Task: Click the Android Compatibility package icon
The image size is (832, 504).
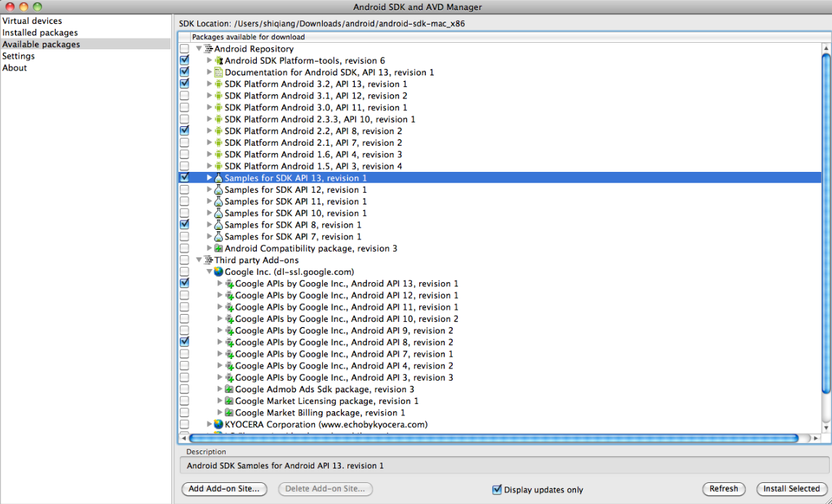Action: [x=218, y=248]
